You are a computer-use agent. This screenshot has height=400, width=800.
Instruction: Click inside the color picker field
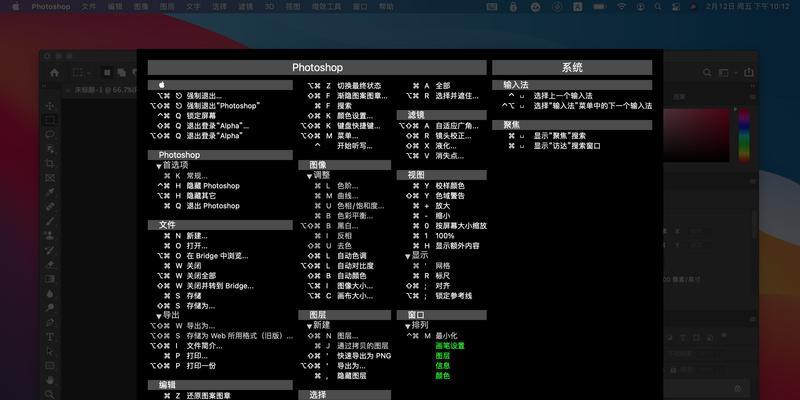pyautogui.click(x=697, y=135)
